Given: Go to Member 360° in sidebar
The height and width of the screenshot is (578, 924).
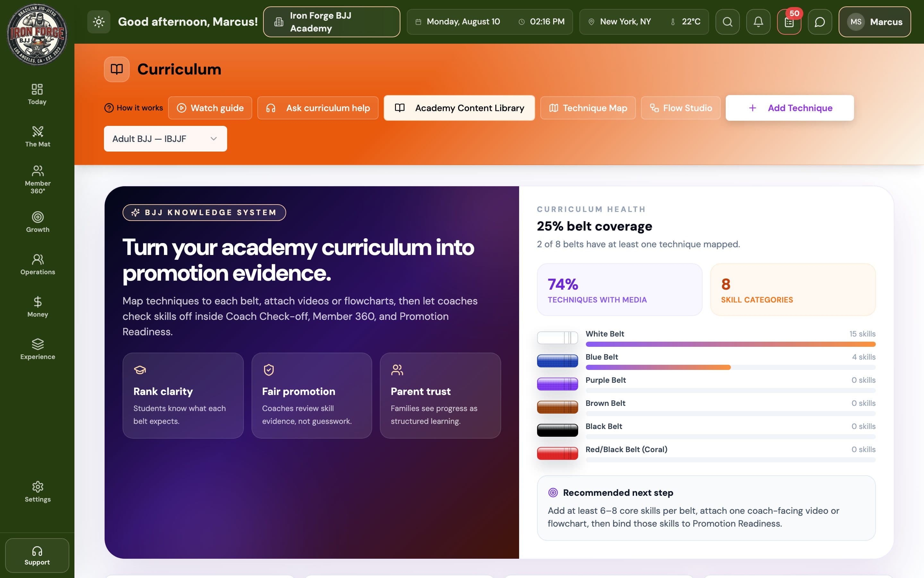Looking at the screenshot, I should [x=37, y=179].
